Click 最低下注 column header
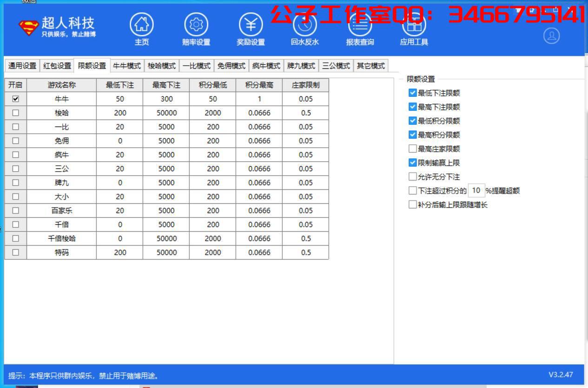Viewport: 588px width, 388px height. [120, 85]
